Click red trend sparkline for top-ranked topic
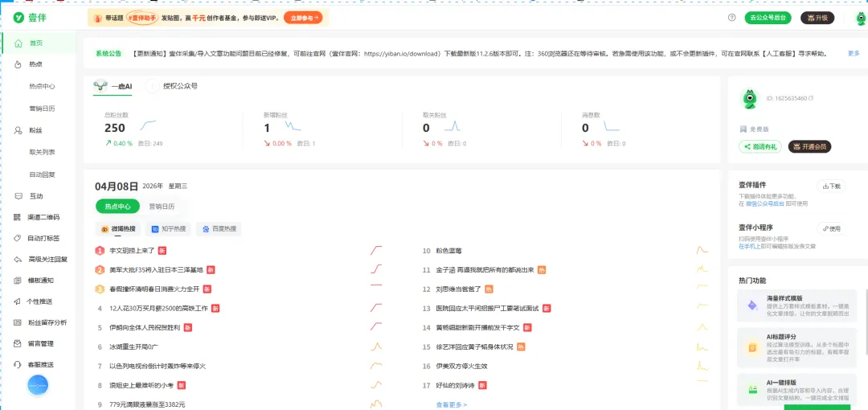Image resolution: width=868 pixels, height=410 pixels. 376,251
